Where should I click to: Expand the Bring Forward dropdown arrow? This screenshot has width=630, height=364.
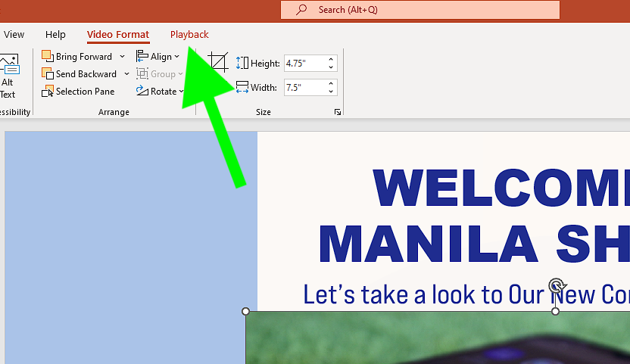click(122, 57)
